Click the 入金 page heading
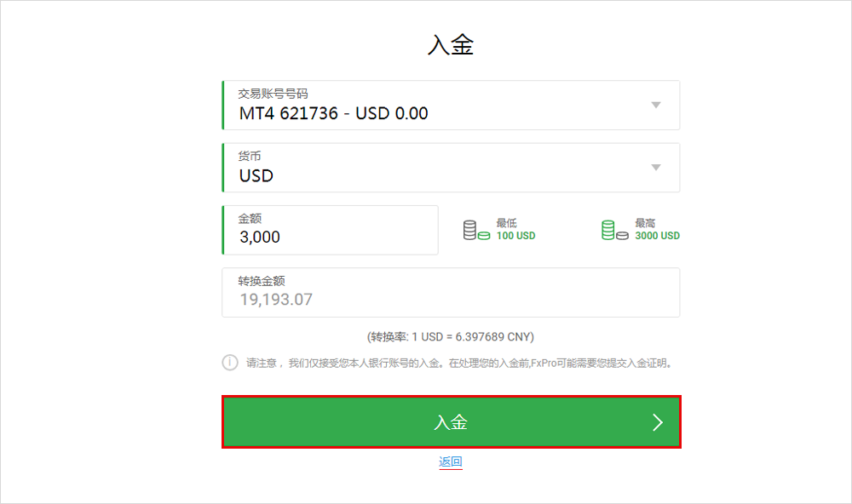 [450, 46]
